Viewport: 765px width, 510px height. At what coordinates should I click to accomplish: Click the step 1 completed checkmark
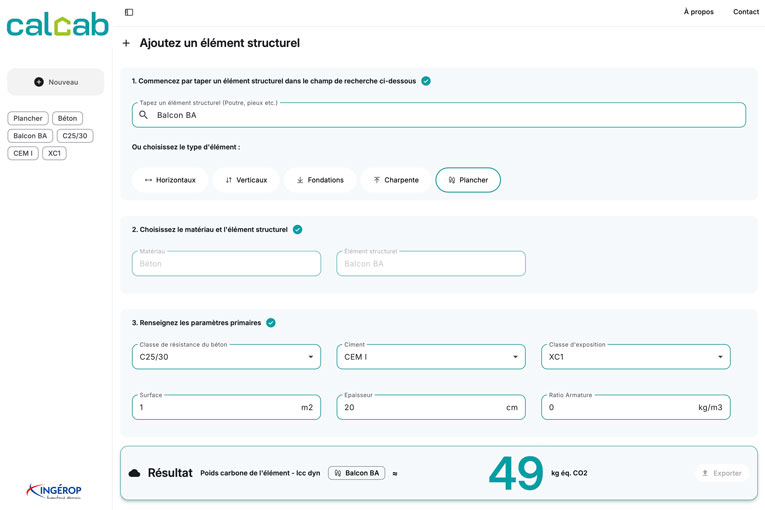coord(426,81)
